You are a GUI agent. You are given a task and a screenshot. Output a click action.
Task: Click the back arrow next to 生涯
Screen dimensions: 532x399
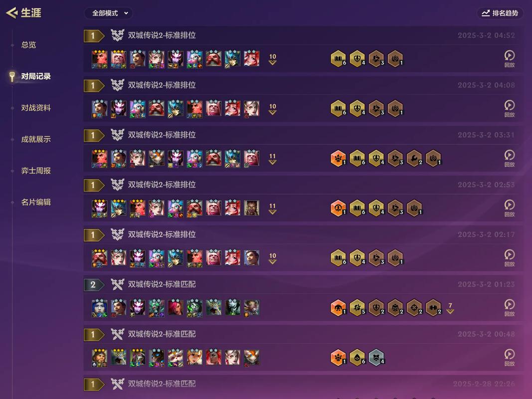click(x=11, y=13)
